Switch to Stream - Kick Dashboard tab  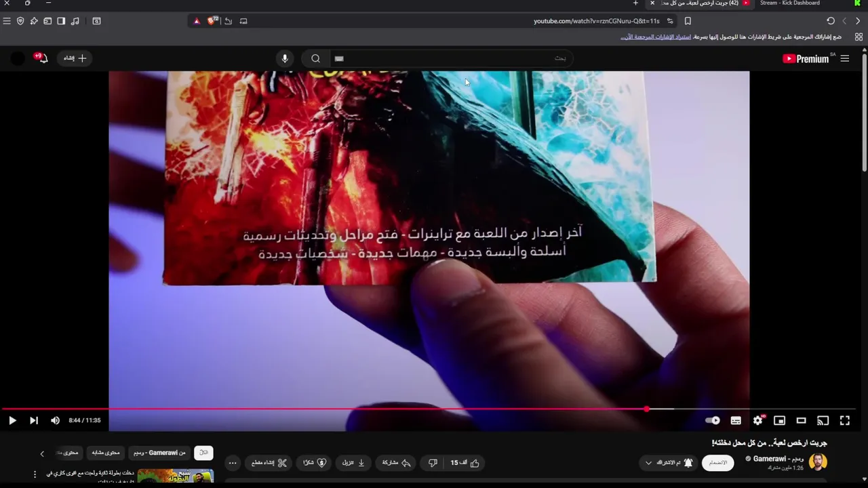pos(790,3)
